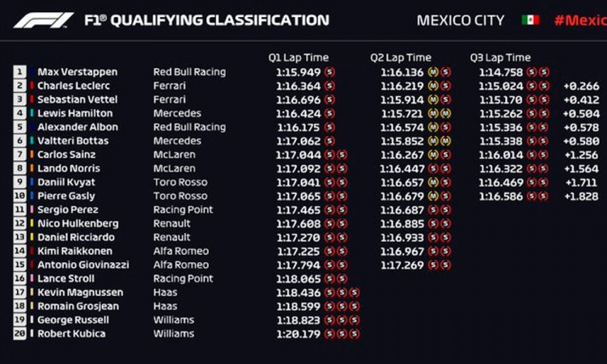The width and height of the screenshot is (607, 364).
Task: Click the soft tyre icon next to Albon's Q1 time
Action: (x=329, y=127)
